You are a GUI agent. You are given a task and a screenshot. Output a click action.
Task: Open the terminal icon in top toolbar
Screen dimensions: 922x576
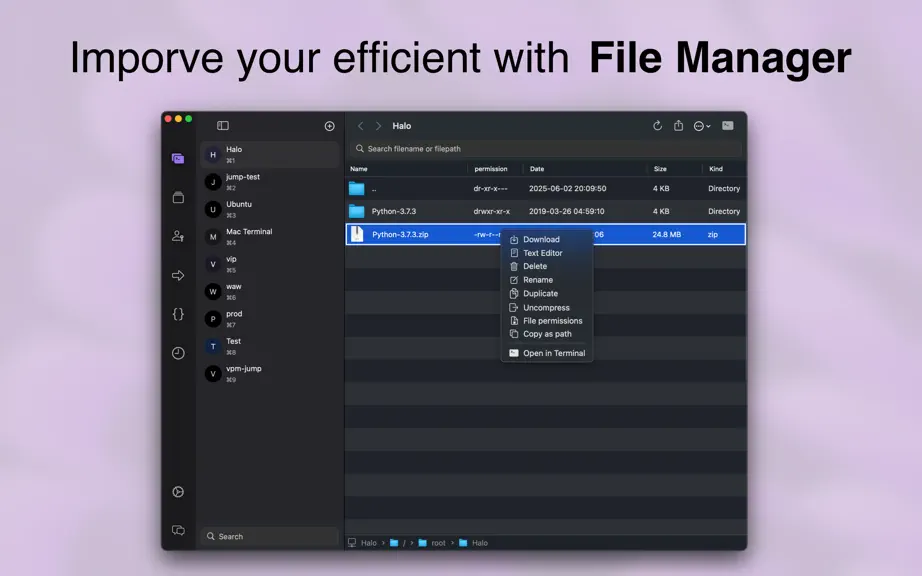coord(728,126)
